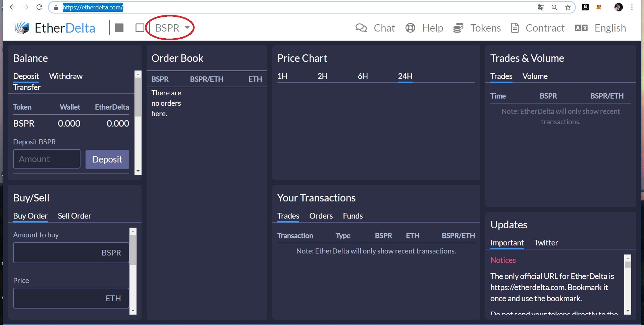The image size is (644, 325).
Task: Click the EtherDelta column header in Balance
Action: tap(112, 107)
